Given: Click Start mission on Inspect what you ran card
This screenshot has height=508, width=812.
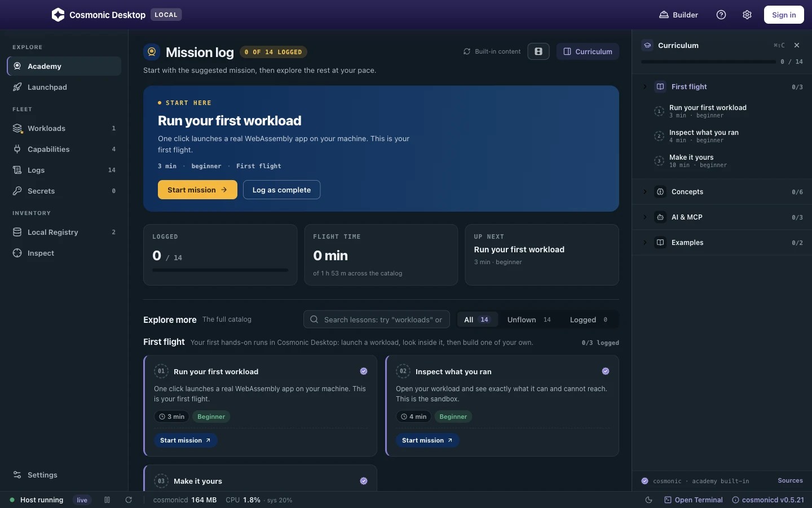Looking at the screenshot, I should click(x=427, y=440).
